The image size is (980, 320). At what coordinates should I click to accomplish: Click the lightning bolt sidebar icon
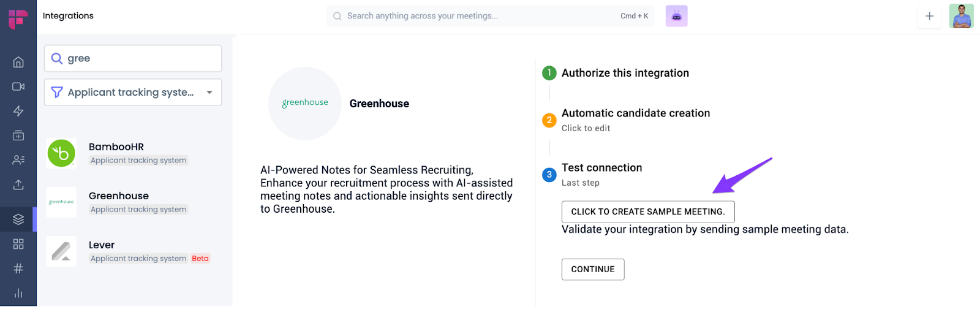[18, 111]
